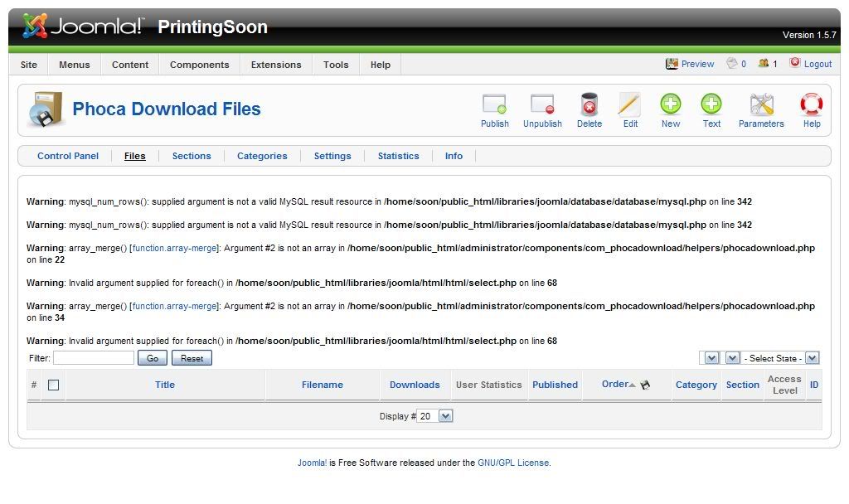This screenshot has height=504, width=849.
Task: Open the Content menu
Action: click(130, 65)
